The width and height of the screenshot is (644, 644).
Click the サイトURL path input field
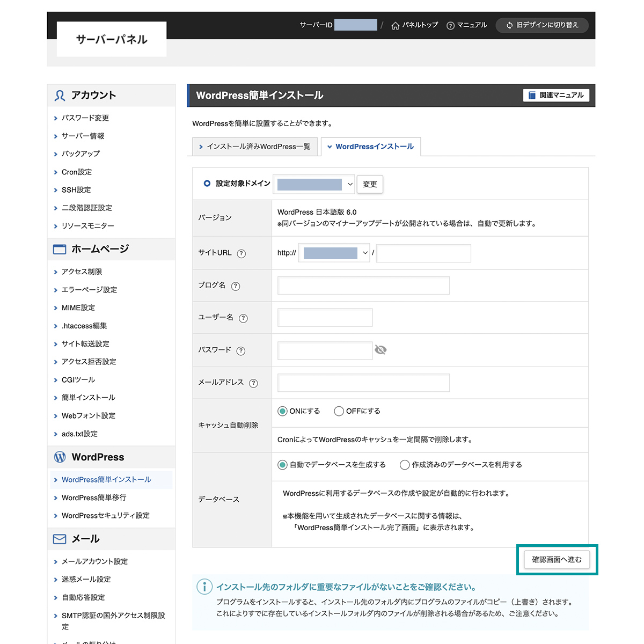(423, 253)
